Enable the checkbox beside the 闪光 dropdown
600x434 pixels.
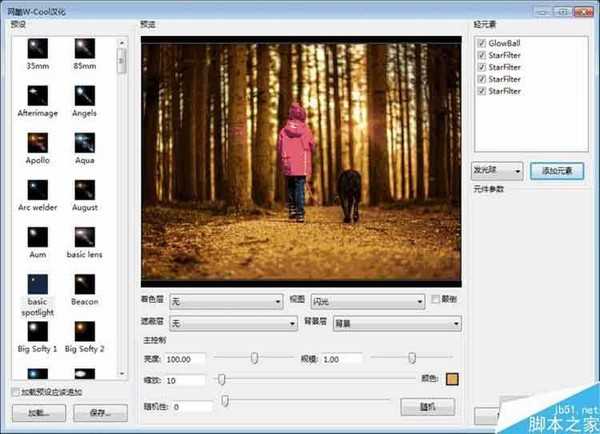[x=433, y=299]
